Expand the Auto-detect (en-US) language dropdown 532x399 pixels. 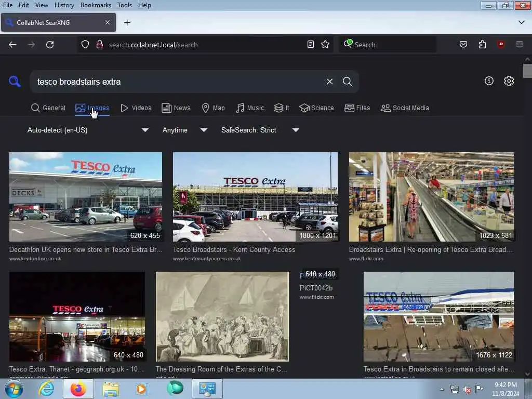point(88,130)
